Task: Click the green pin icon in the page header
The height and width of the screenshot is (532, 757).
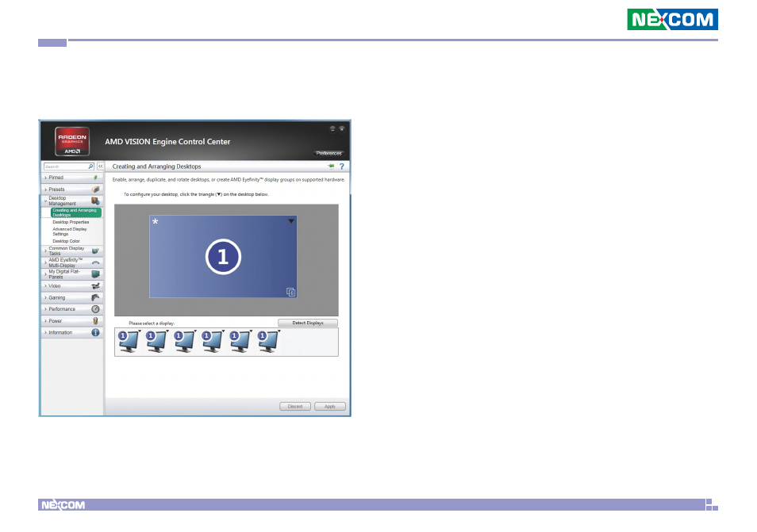Action: pos(331,166)
